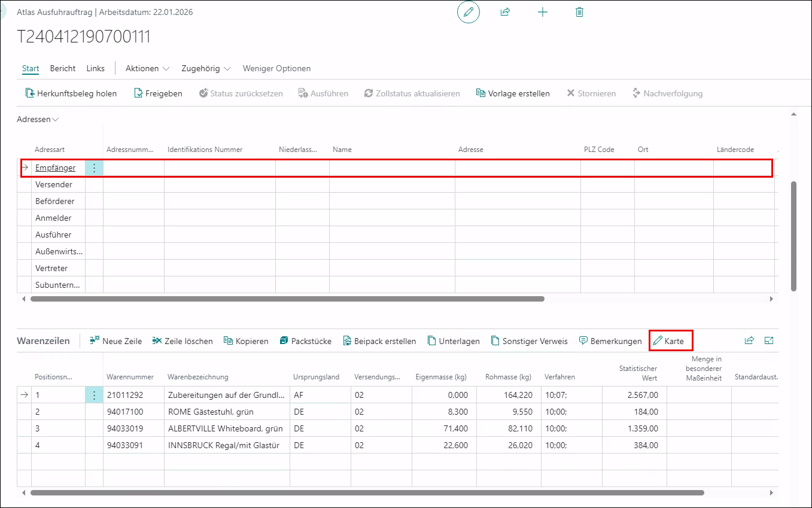Click Status zurücksetzen
This screenshot has height=508, width=812.
click(x=241, y=93)
